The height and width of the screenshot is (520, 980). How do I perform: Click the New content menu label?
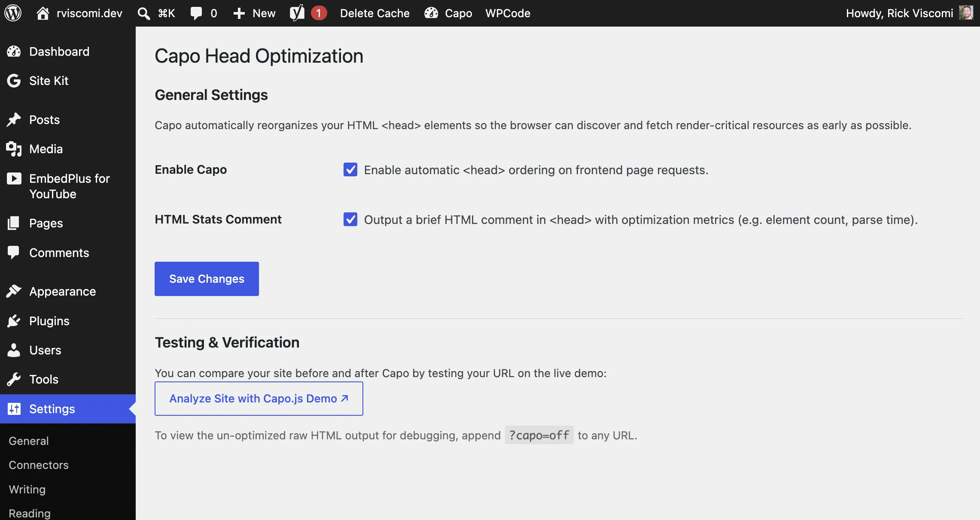[x=264, y=13]
